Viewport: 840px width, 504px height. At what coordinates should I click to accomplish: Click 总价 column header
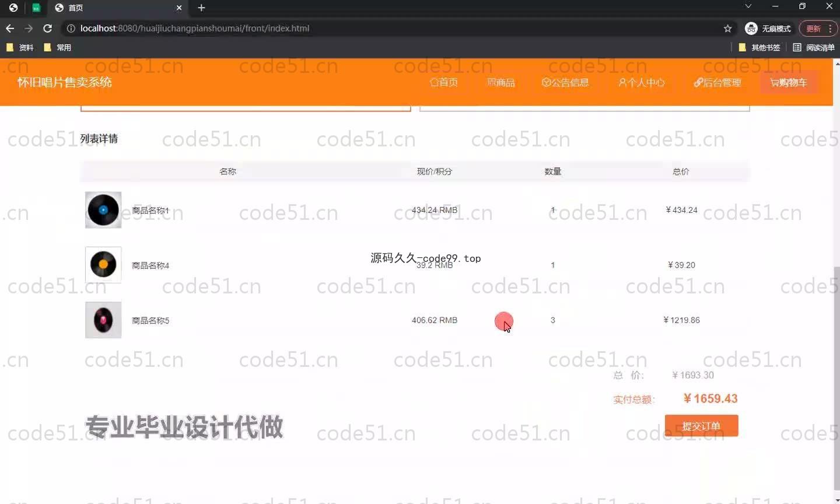tap(681, 171)
